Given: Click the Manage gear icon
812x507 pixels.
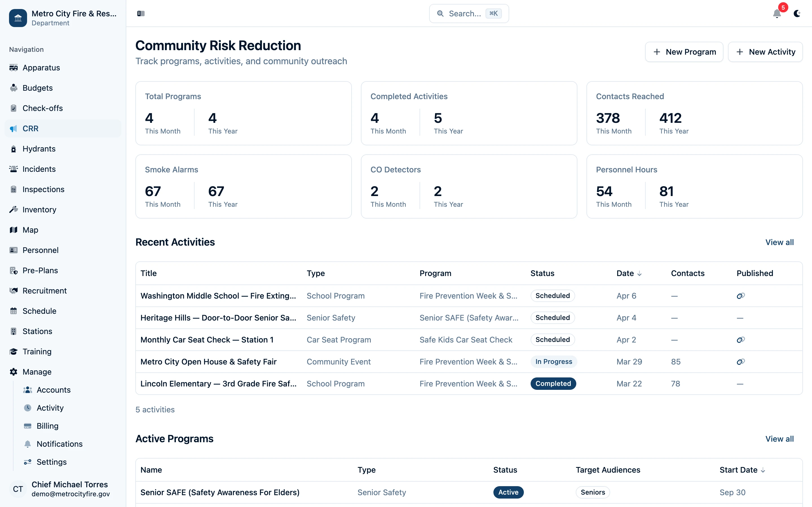Looking at the screenshot, I should pos(14,372).
